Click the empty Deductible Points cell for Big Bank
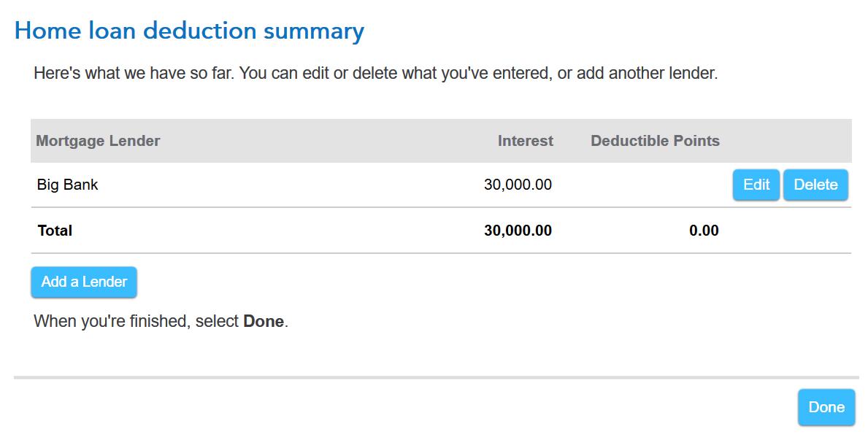This screenshot has height=440, width=868. tap(655, 185)
